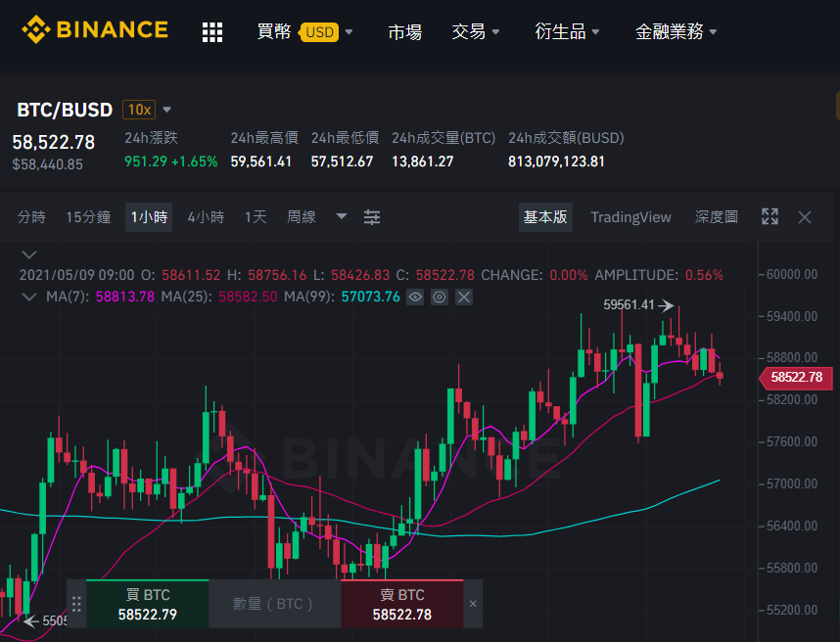Image resolution: width=840 pixels, height=642 pixels.
Task: Switch to 基本版 chart
Action: (x=545, y=217)
